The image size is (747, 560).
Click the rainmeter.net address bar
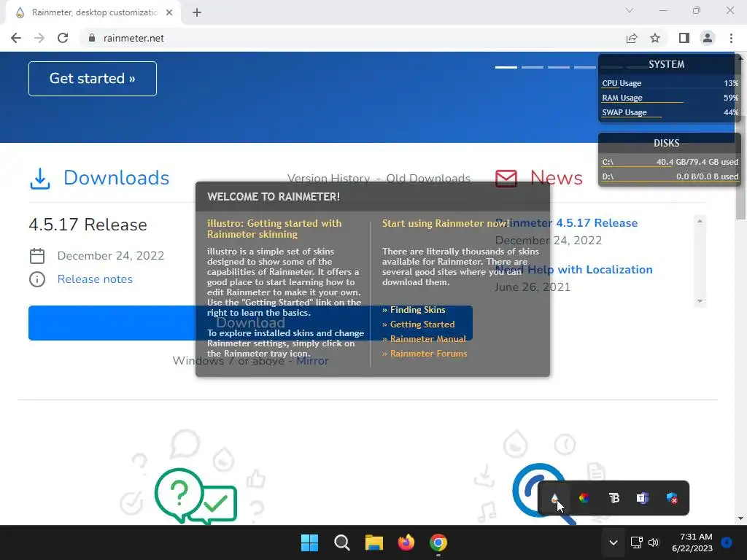(x=352, y=38)
